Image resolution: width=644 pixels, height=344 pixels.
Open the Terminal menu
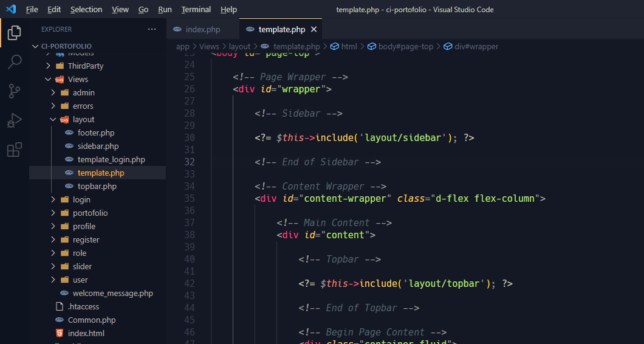(196, 10)
